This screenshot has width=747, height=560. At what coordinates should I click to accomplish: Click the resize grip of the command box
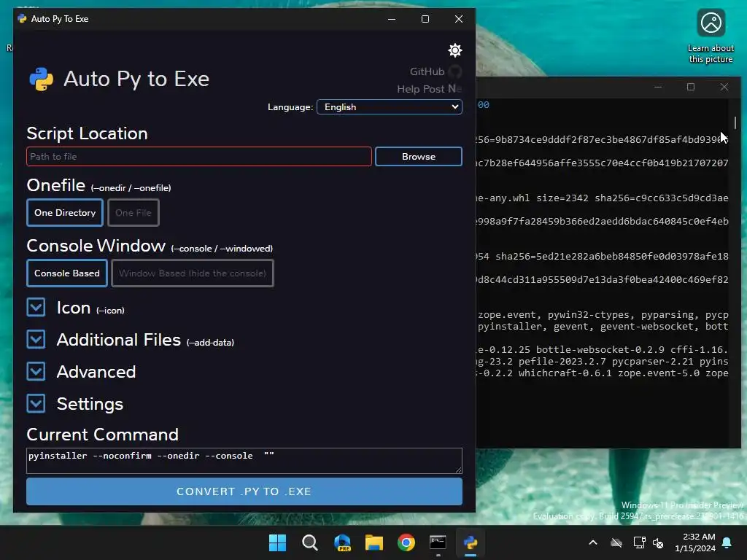pos(458,470)
